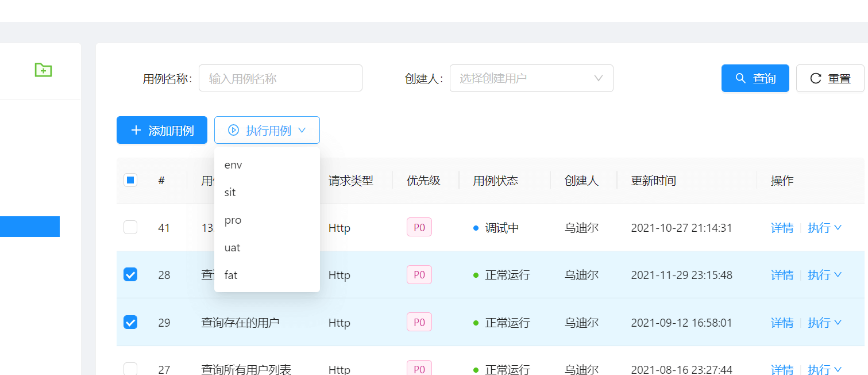Screen dimensions: 868x375
Task: Click the 查询 search button
Action: pyautogui.click(x=755, y=78)
